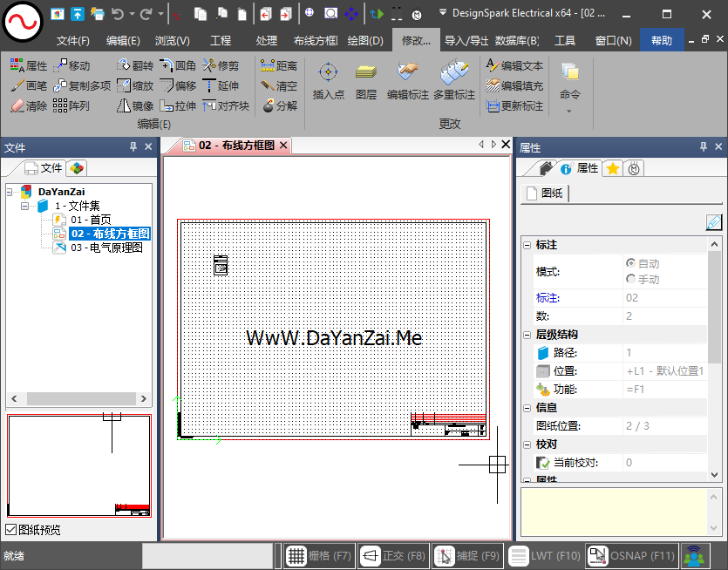Select 03 - 电气原理图 in file tree

[x=106, y=248]
